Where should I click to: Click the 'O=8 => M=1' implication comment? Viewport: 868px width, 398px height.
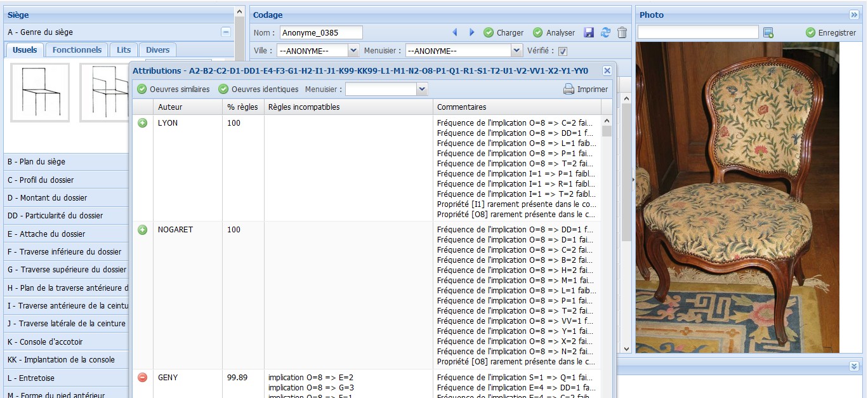click(x=516, y=281)
